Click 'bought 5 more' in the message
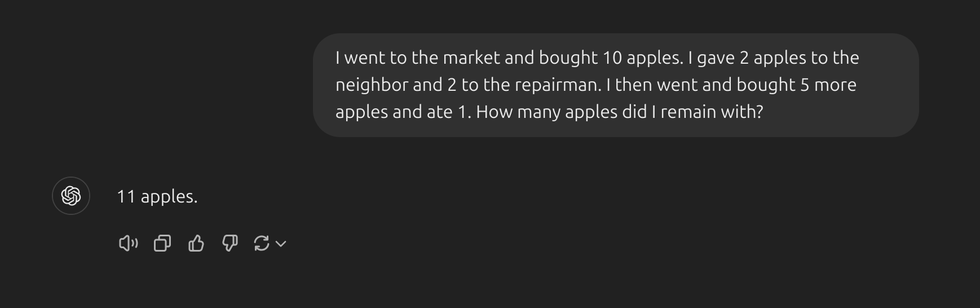Viewport: 980px width, 308px height. 797,85
